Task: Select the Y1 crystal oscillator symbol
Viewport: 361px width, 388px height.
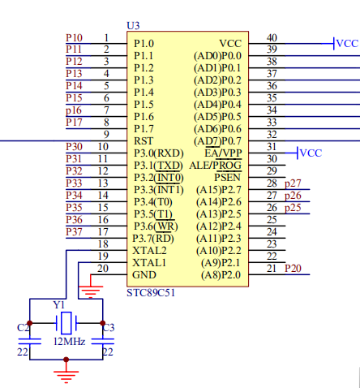Action: coord(66,323)
